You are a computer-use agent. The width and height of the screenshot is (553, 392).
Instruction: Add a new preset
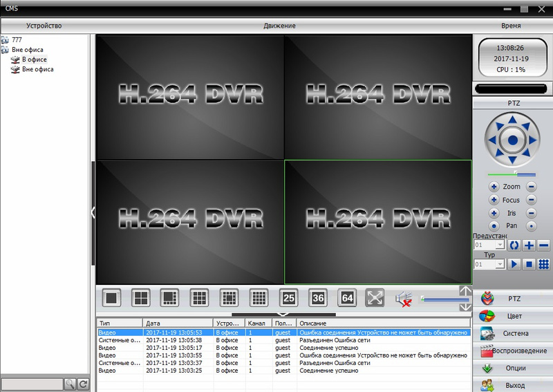529,245
